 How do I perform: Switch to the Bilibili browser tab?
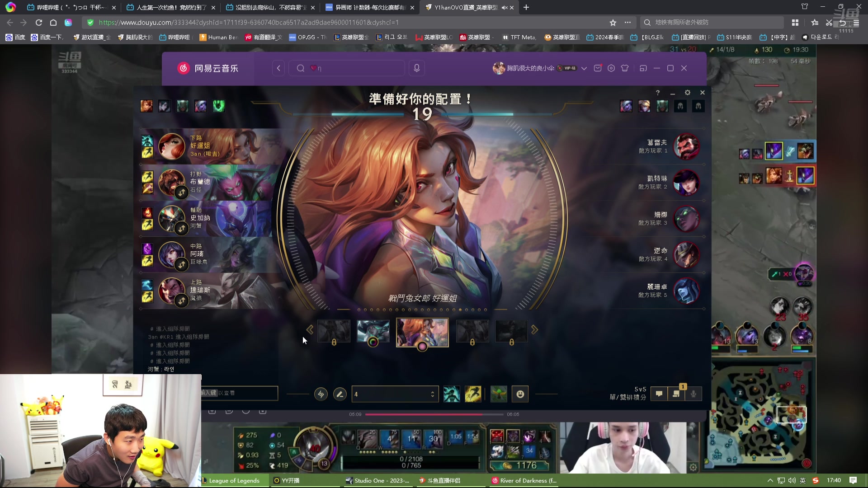pyautogui.click(x=71, y=7)
